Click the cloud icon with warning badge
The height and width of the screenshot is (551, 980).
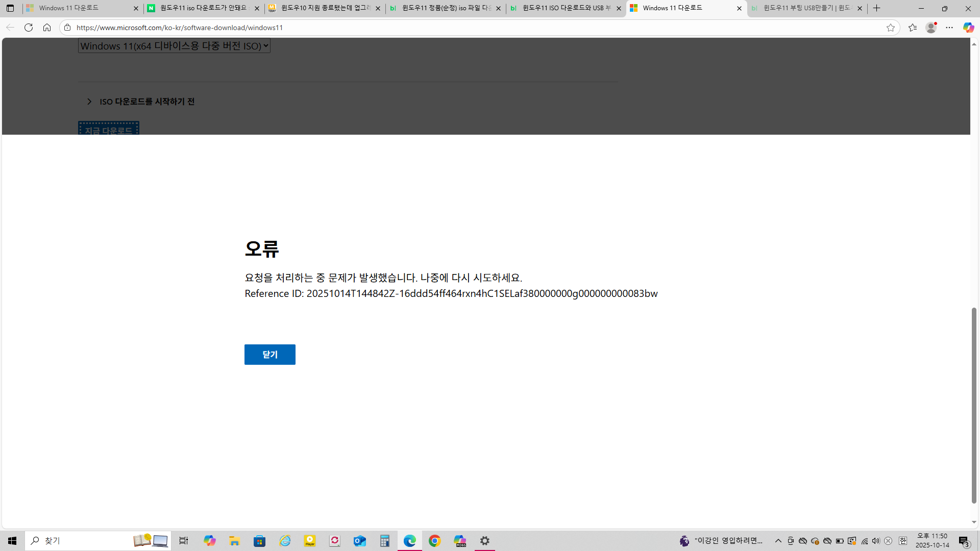pos(815,541)
